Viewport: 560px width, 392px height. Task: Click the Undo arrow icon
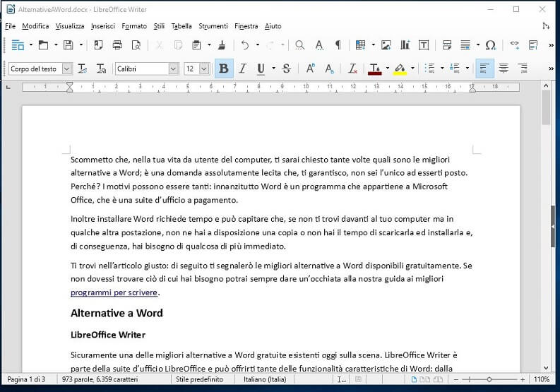point(245,45)
